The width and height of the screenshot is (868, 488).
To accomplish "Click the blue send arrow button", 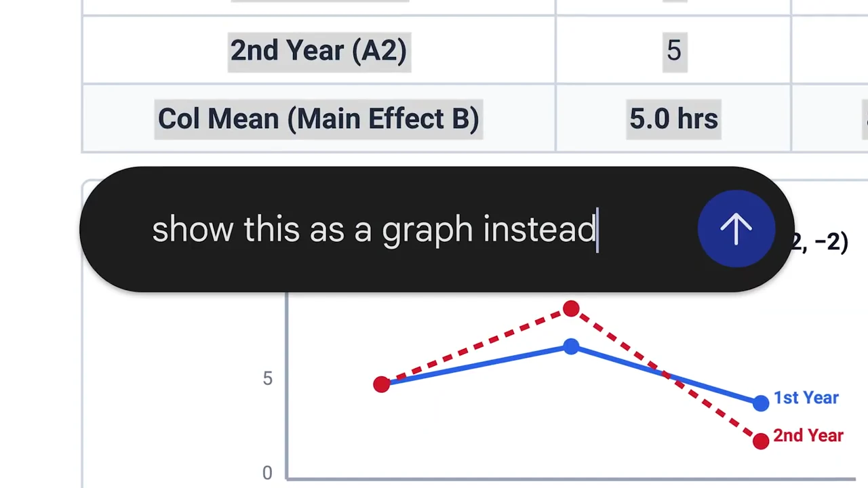I will [736, 229].
